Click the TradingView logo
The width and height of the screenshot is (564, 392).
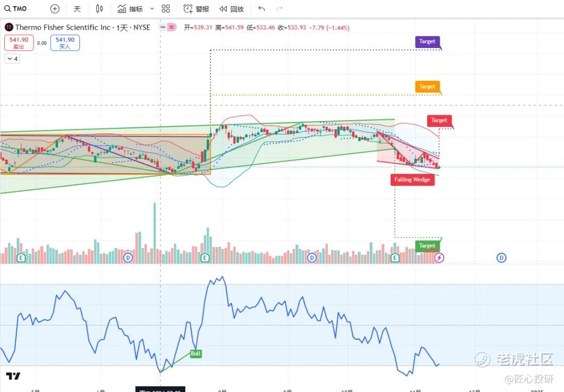click(x=13, y=376)
